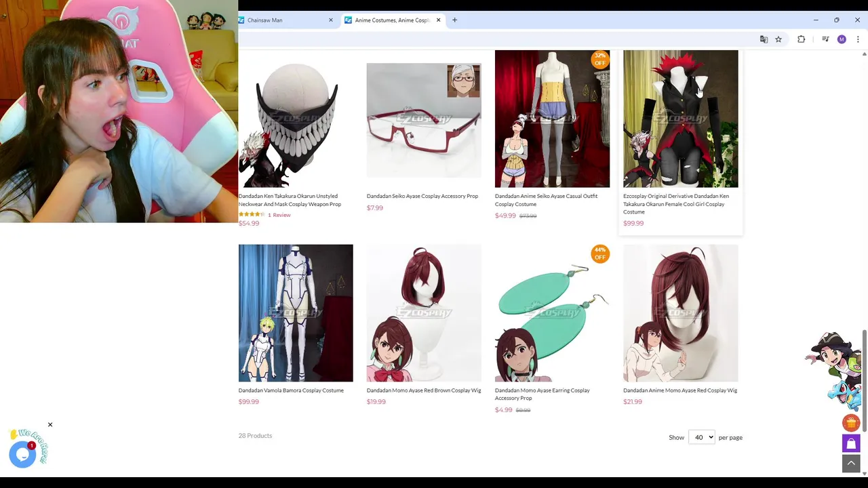Select the Anime Costumes, Anime Cosplay tab
This screenshot has width=868, height=488.
click(x=392, y=20)
